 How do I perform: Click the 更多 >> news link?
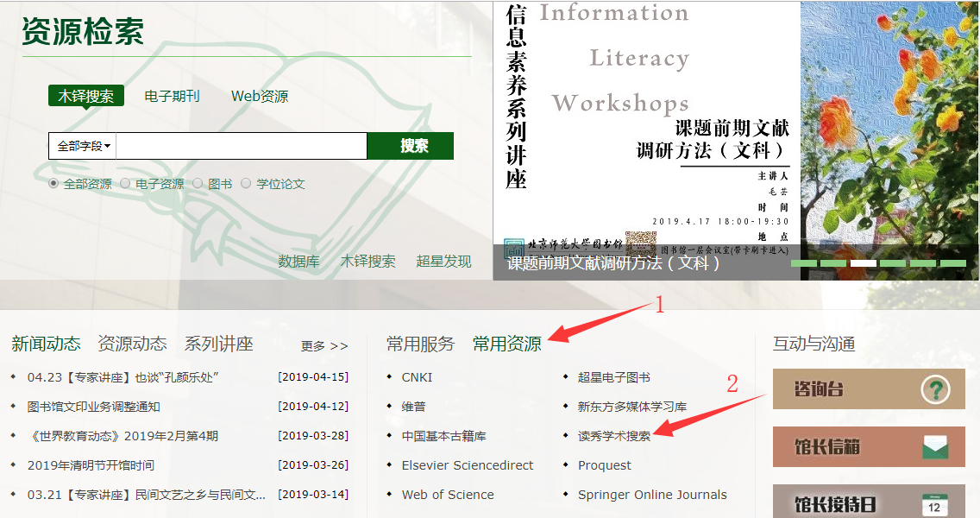click(324, 346)
